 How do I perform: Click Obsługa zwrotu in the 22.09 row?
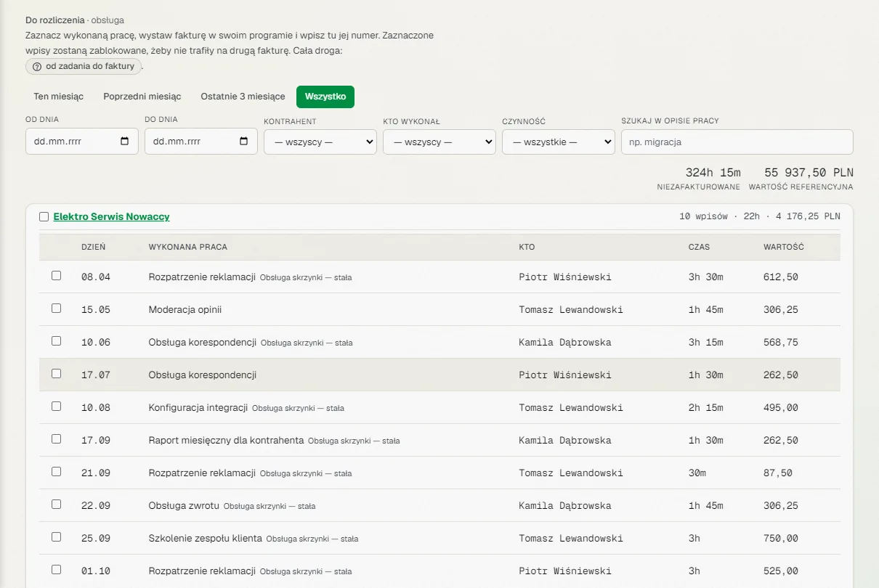pyautogui.click(x=184, y=506)
